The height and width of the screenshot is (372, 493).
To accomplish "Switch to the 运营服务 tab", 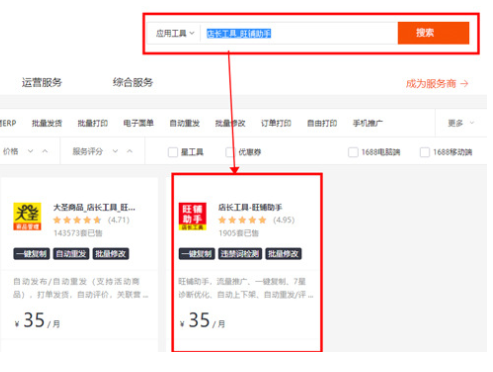I will click(42, 82).
